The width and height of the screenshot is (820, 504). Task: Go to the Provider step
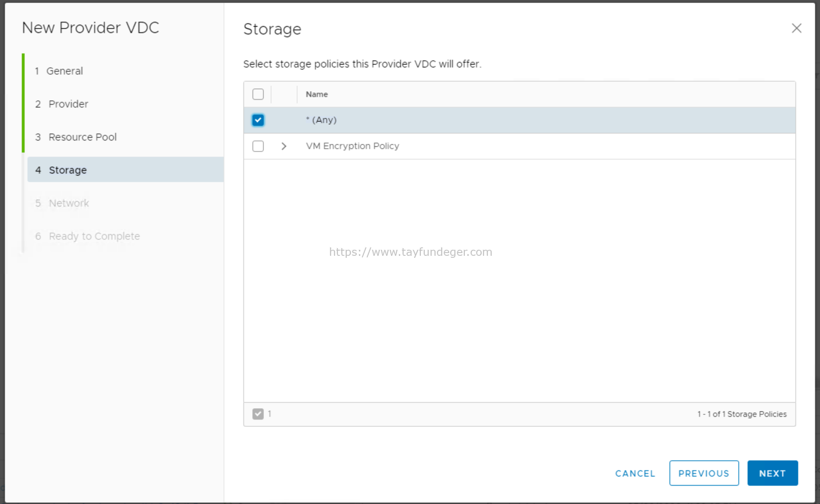(68, 104)
